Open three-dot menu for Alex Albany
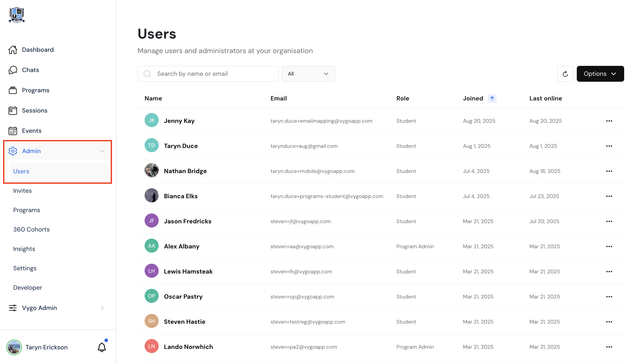This screenshot has width=644, height=363. (609, 246)
